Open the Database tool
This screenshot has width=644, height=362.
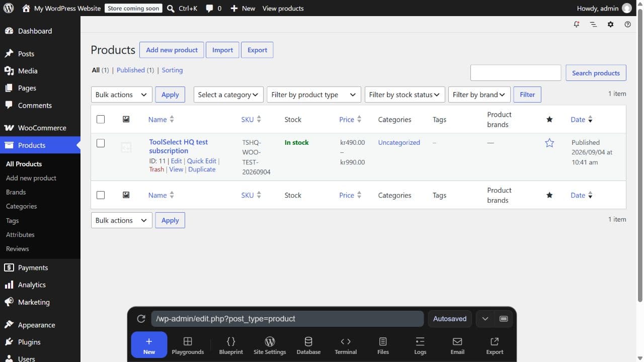[x=308, y=345]
